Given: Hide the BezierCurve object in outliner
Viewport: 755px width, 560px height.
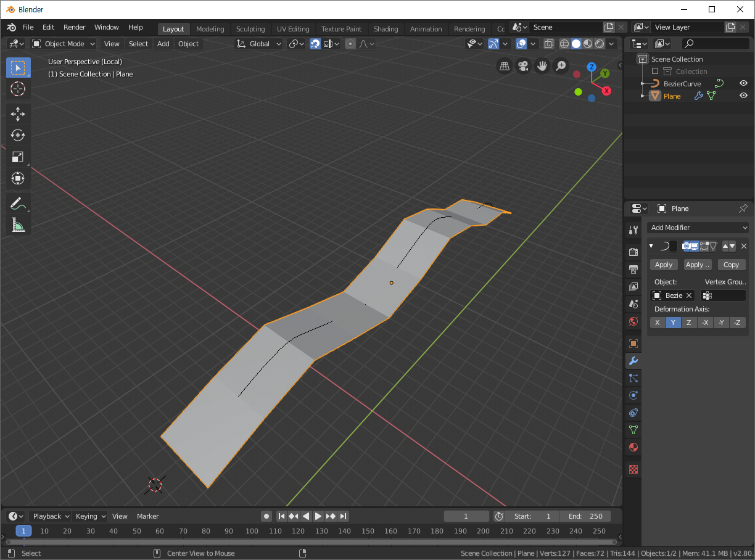Looking at the screenshot, I should [743, 83].
